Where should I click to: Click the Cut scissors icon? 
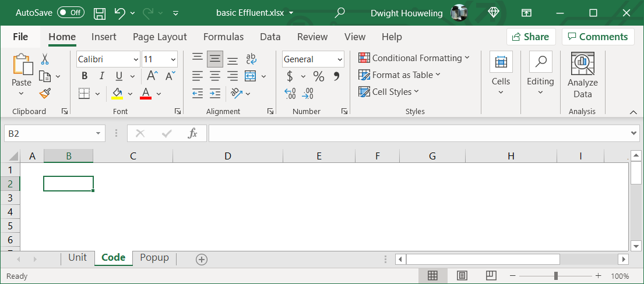45,59
